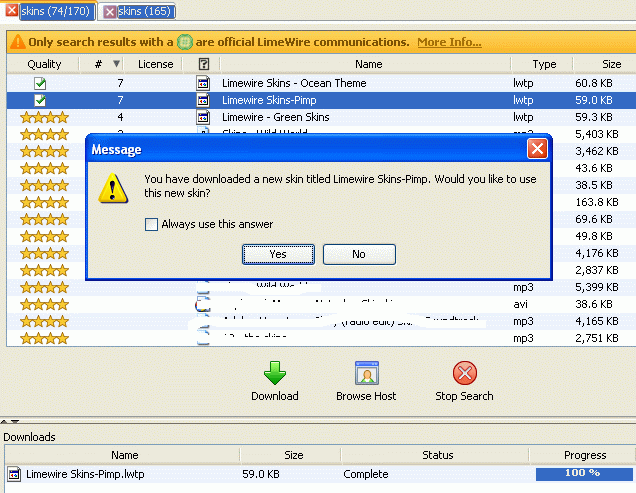Sort by License column header
The height and width of the screenshot is (493, 636).
[x=155, y=64]
